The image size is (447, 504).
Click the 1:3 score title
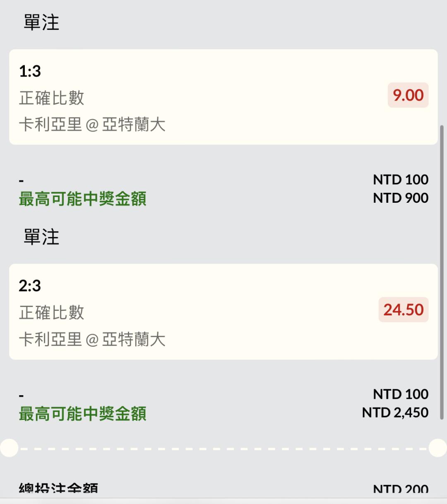coord(30,71)
